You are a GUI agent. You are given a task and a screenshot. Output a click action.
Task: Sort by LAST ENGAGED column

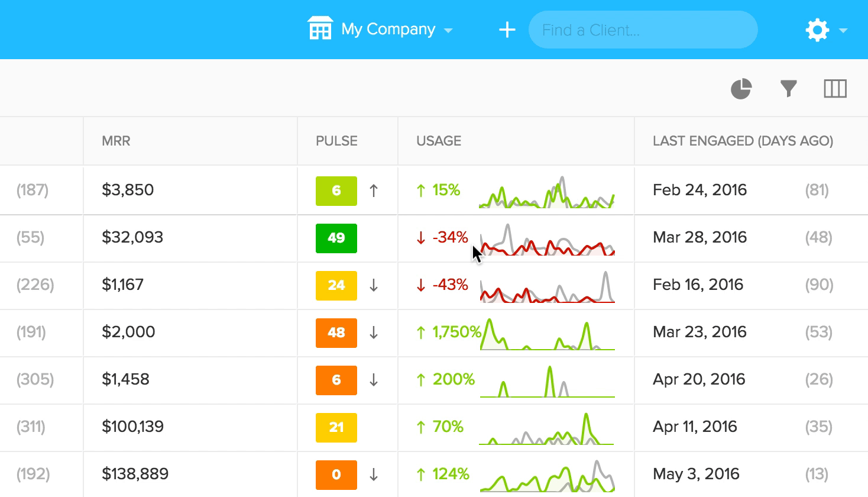743,141
